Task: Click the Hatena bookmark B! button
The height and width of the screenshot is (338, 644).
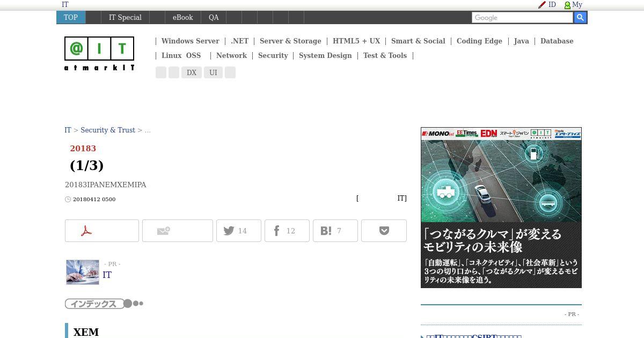Action: (335, 231)
